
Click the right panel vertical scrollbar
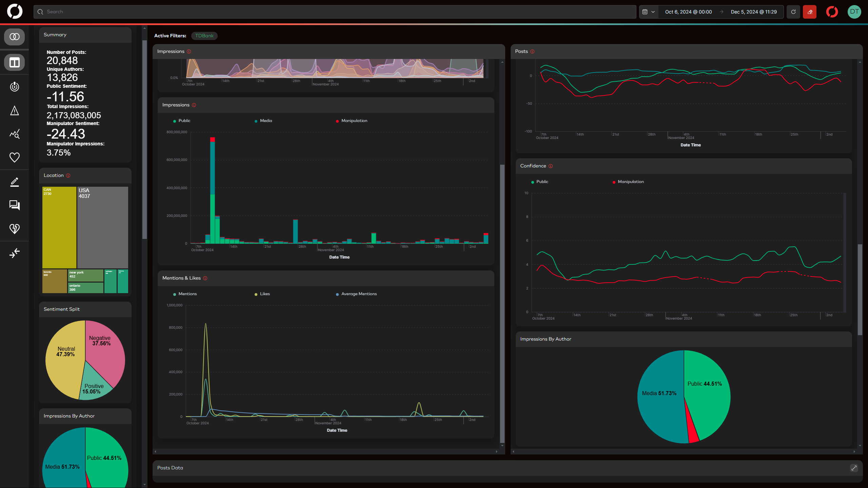coord(860,290)
